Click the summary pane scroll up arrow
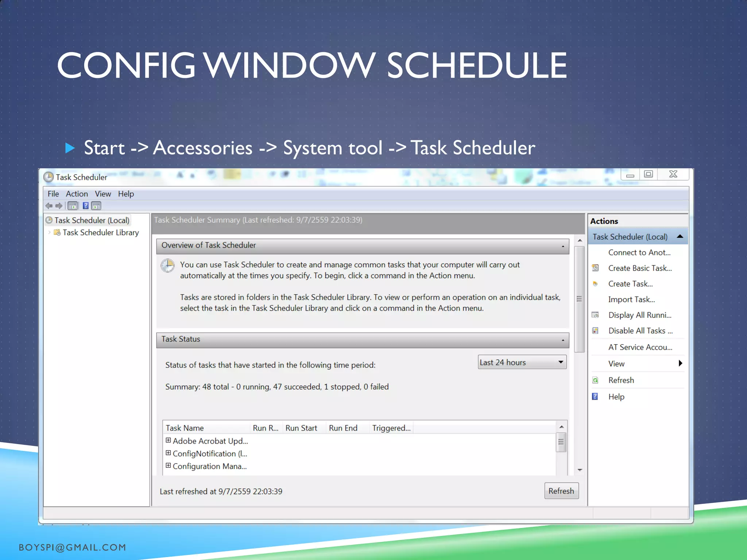This screenshot has height=560, width=747. tap(580, 241)
